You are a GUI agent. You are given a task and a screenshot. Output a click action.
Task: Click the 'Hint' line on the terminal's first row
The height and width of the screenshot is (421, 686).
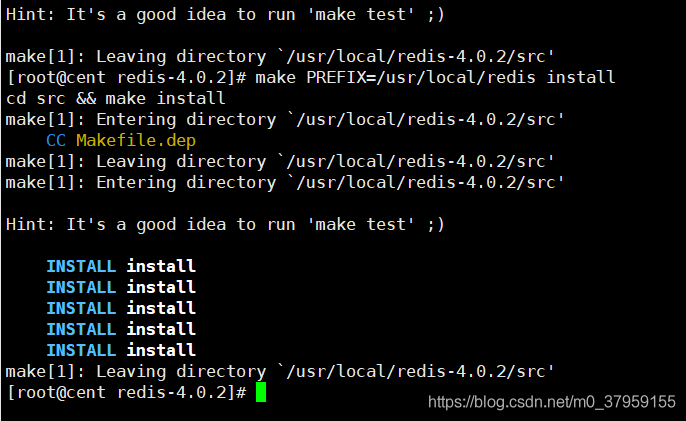coord(225,14)
